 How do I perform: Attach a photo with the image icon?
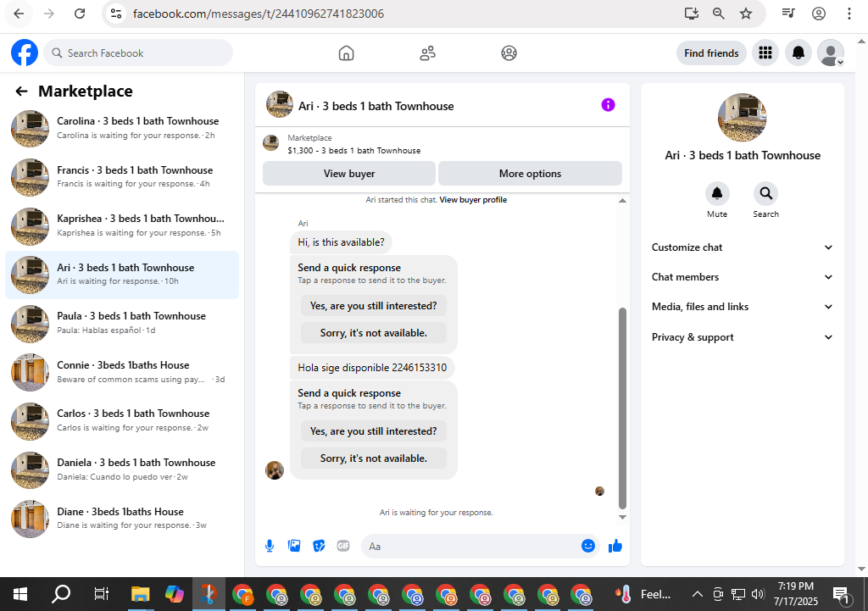[x=294, y=547]
